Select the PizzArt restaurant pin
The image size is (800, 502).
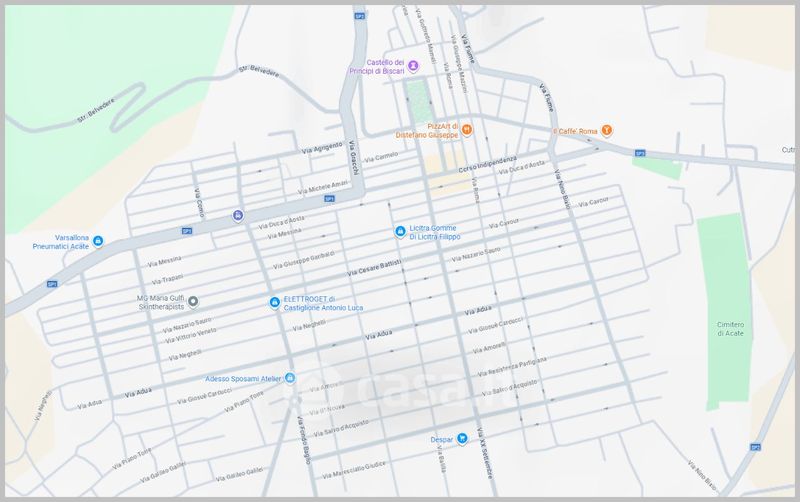coord(466,127)
